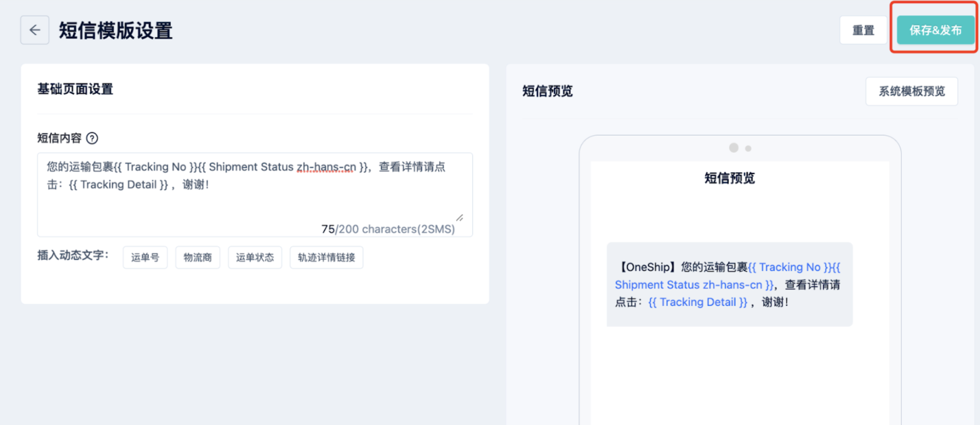
Task: Click the 基础页面设置 section heading
Action: 75,89
